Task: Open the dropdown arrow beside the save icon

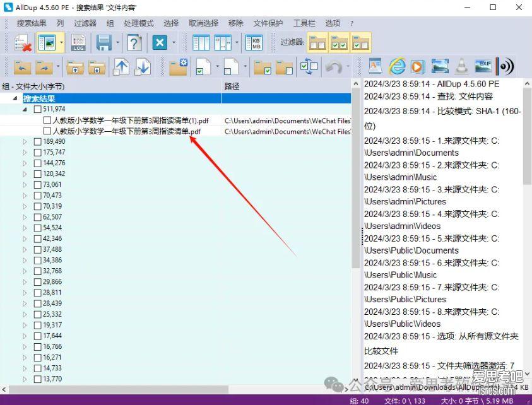Action: 117,43
